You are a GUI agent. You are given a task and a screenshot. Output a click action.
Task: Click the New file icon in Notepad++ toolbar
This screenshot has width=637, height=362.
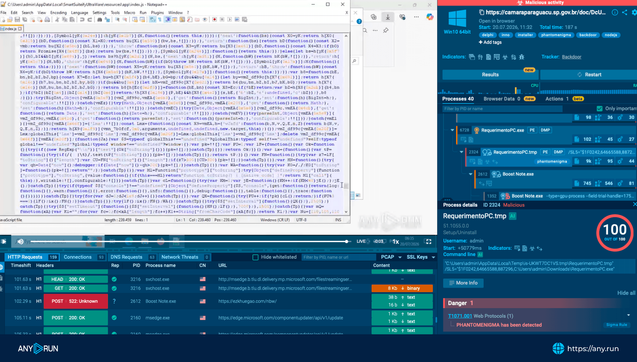3,19
